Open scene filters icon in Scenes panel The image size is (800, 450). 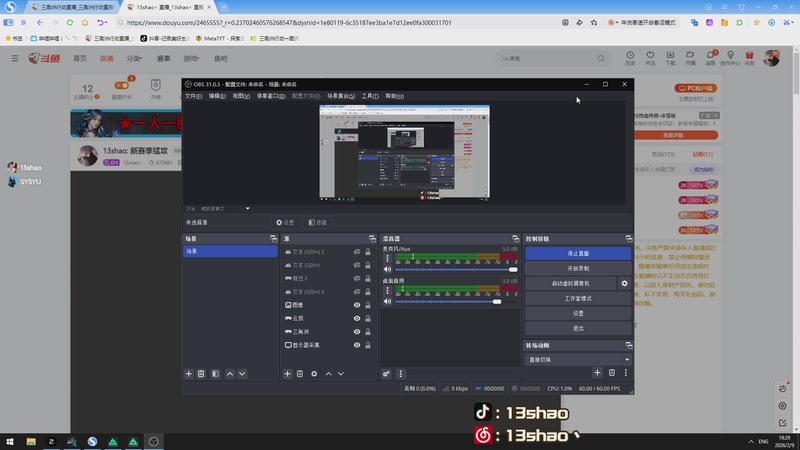[215, 374]
